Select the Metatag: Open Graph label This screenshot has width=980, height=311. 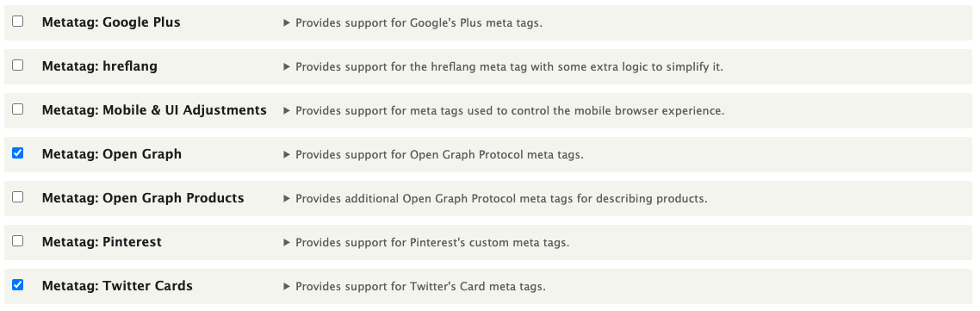coord(112,154)
